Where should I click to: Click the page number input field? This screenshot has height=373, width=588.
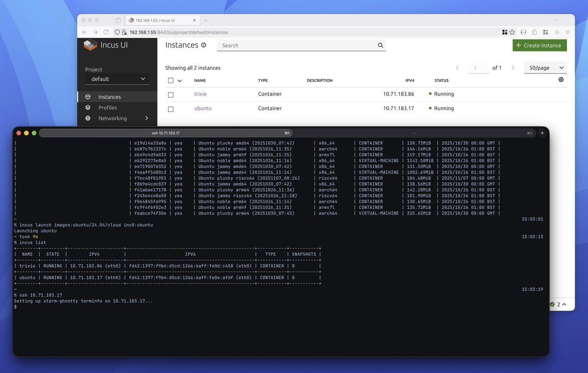tap(479, 68)
